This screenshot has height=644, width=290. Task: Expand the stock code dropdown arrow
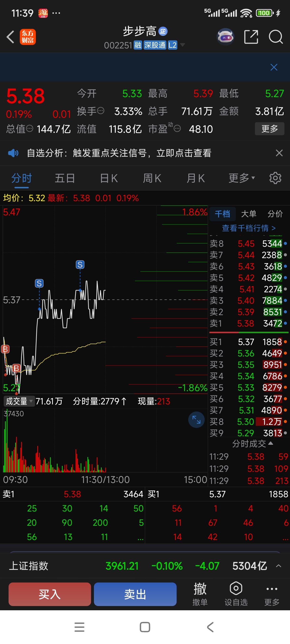tap(182, 45)
